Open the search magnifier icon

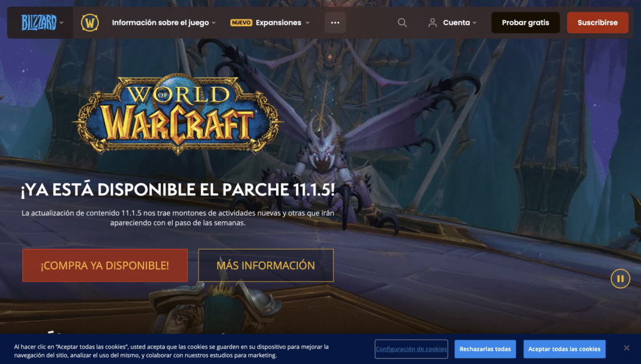(x=403, y=23)
